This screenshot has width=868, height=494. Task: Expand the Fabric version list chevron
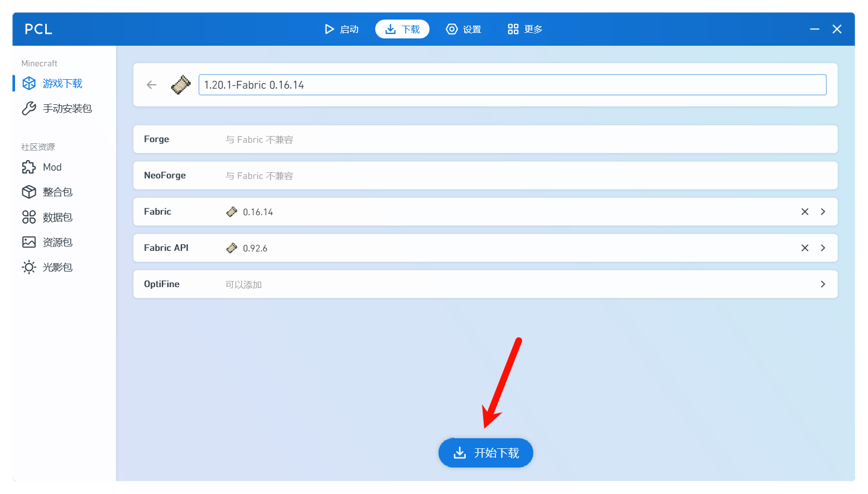[x=823, y=212]
